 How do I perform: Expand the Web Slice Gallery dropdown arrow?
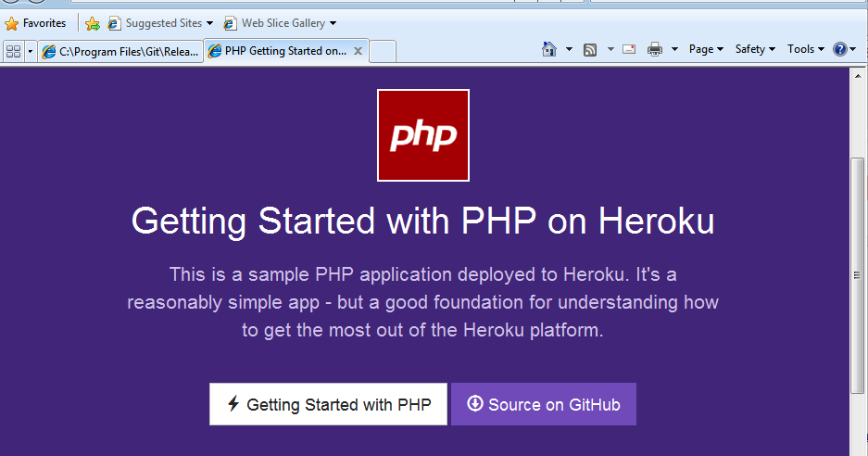[x=333, y=23]
